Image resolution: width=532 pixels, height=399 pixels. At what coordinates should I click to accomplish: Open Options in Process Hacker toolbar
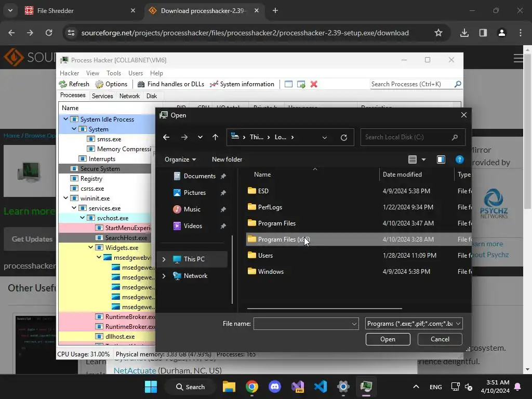point(111,84)
